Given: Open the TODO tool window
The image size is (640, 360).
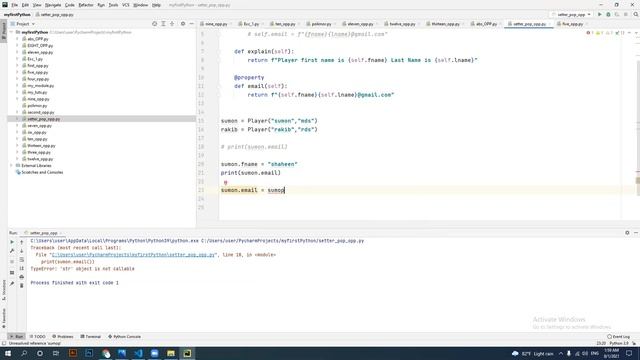Looking at the screenshot, I should pos(38,337).
